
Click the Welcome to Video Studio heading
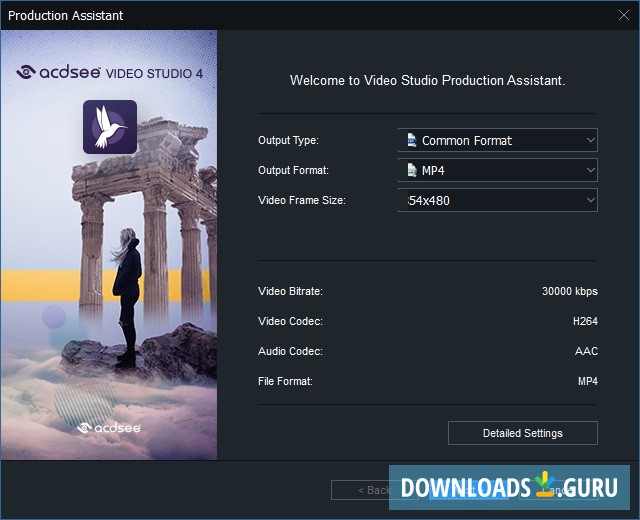click(427, 80)
